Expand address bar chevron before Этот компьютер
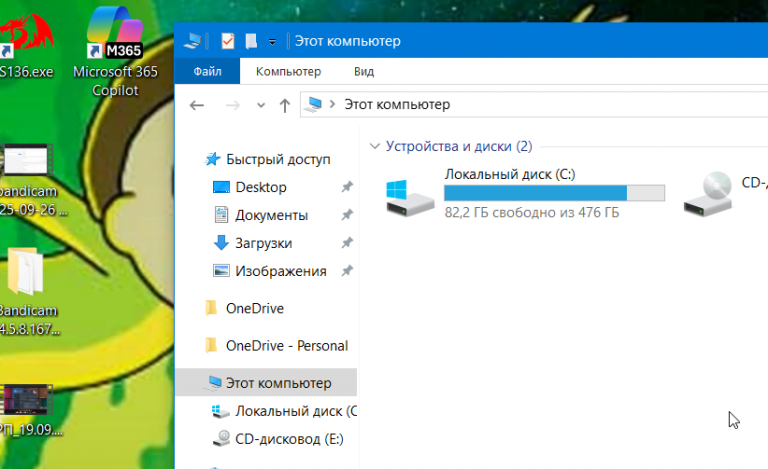 coord(333,104)
